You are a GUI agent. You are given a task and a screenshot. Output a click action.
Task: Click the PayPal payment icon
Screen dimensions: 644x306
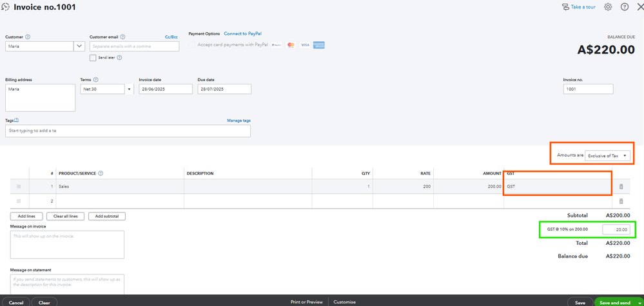pyautogui.click(x=277, y=44)
